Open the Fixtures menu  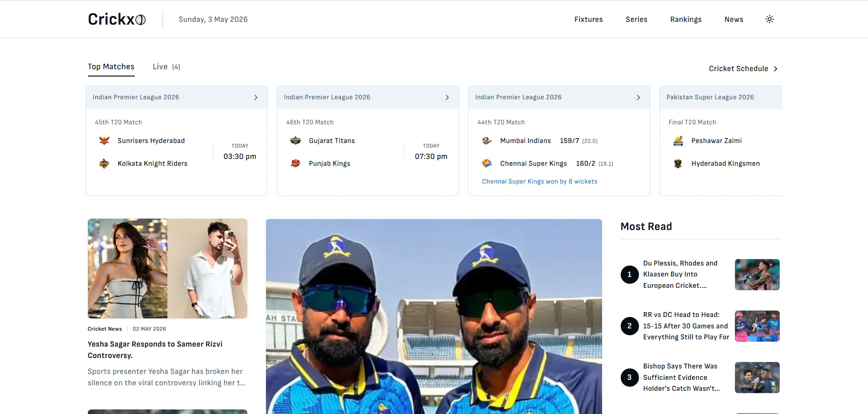[588, 20]
